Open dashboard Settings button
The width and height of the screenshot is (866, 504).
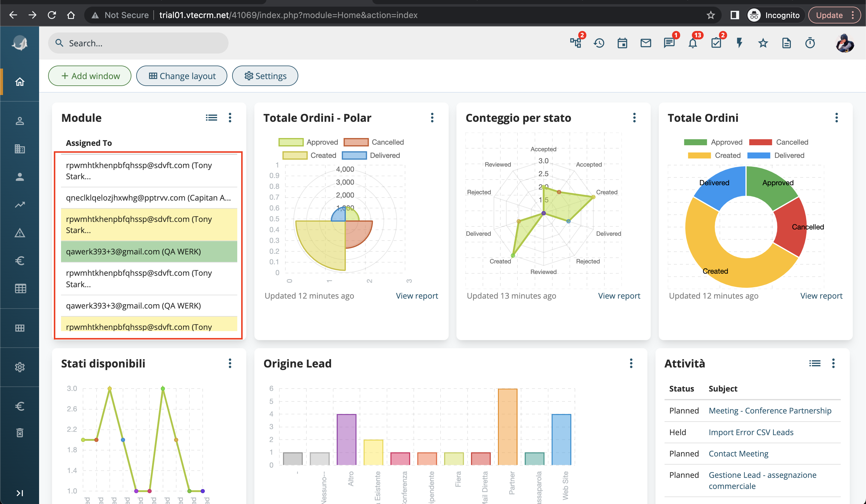coord(265,76)
